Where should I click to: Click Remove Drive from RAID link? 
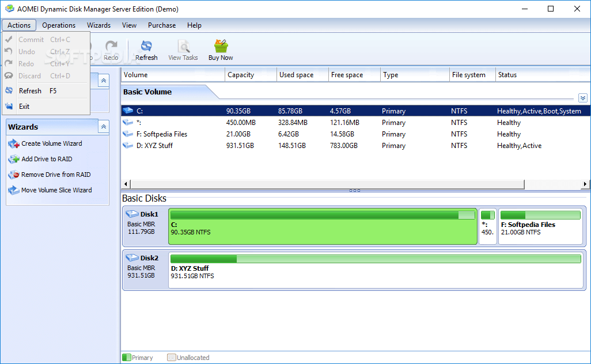pos(56,175)
